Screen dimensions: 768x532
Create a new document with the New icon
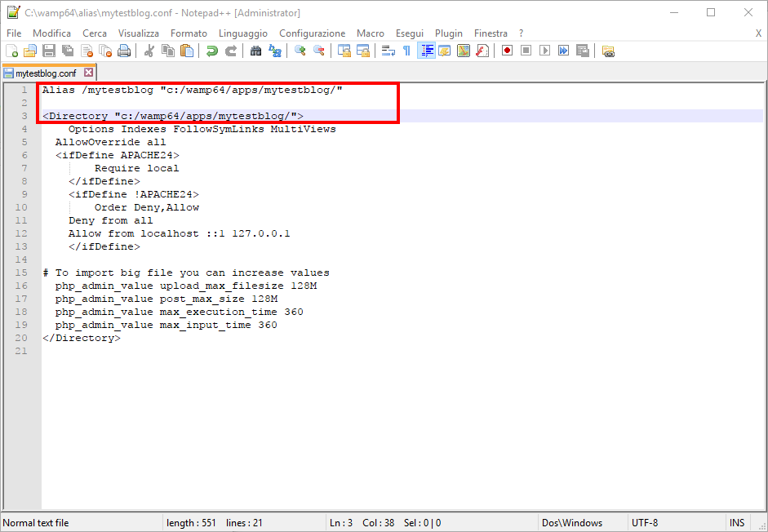pos(11,51)
